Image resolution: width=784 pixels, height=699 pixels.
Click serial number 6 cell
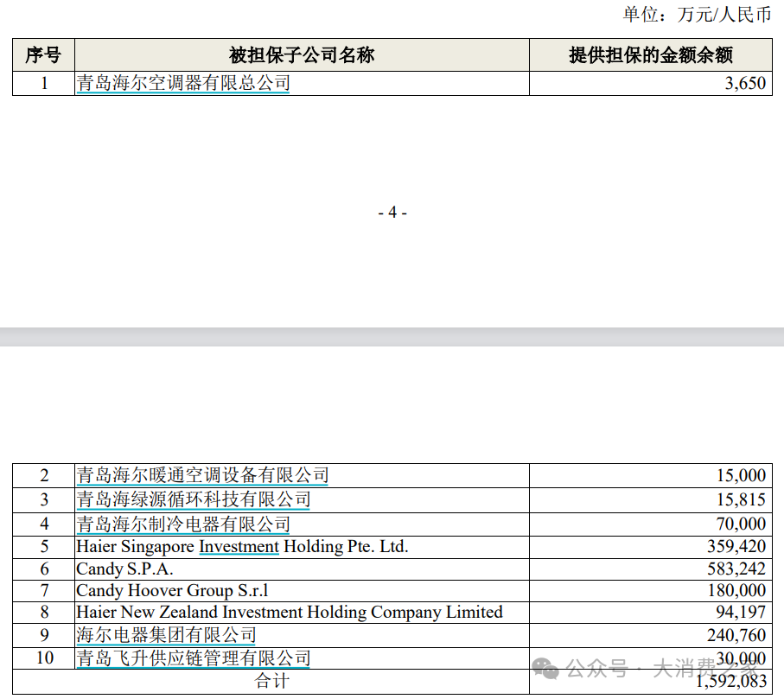click(x=44, y=569)
